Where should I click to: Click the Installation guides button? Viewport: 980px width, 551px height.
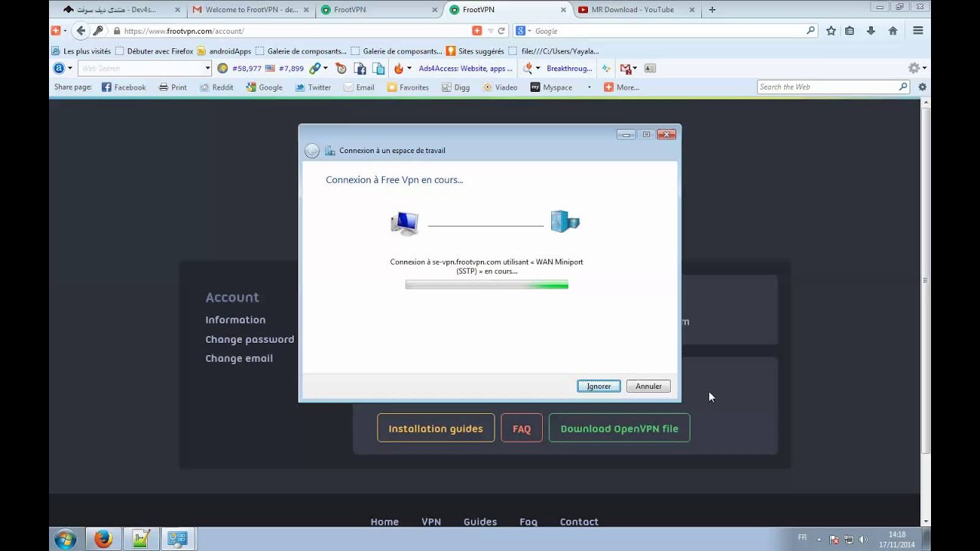(x=436, y=429)
